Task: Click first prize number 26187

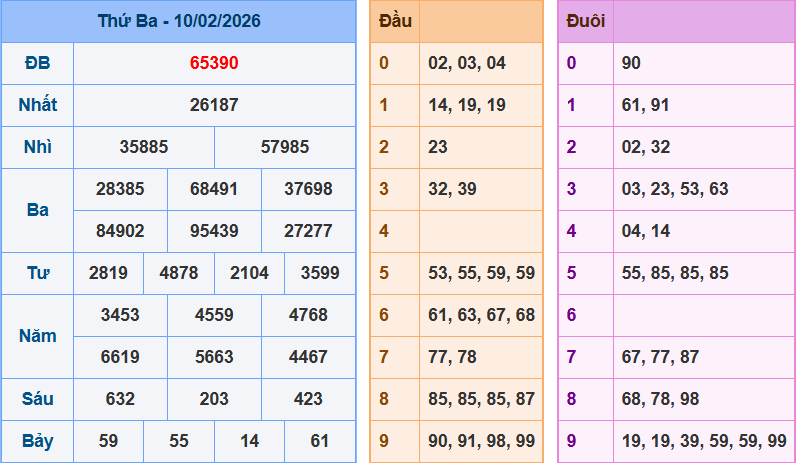Action: click(214, 105)
